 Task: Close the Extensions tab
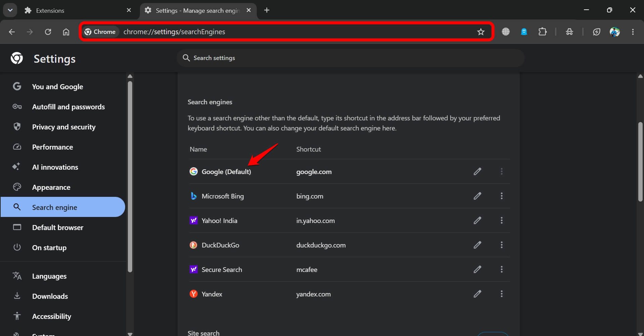tap(129, 10)
